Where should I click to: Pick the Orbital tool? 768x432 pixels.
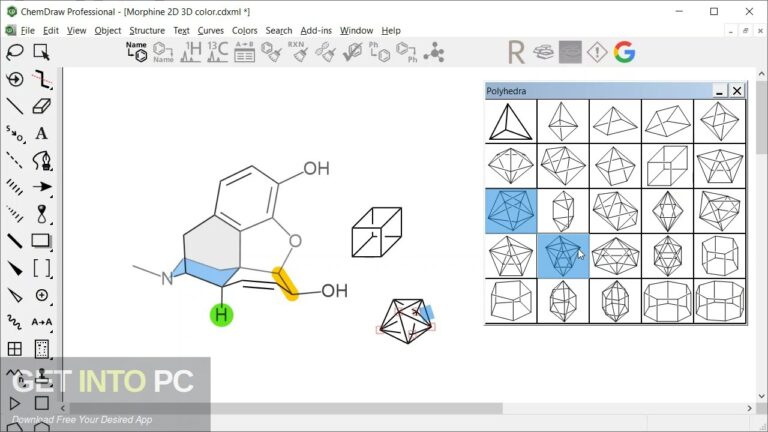[x=42, y=214]
